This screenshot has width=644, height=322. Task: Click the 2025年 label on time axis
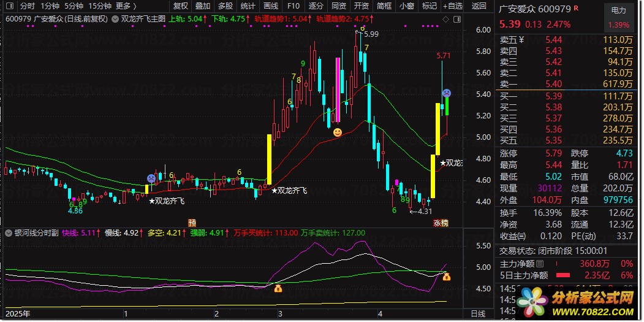[x=18, y=314]
